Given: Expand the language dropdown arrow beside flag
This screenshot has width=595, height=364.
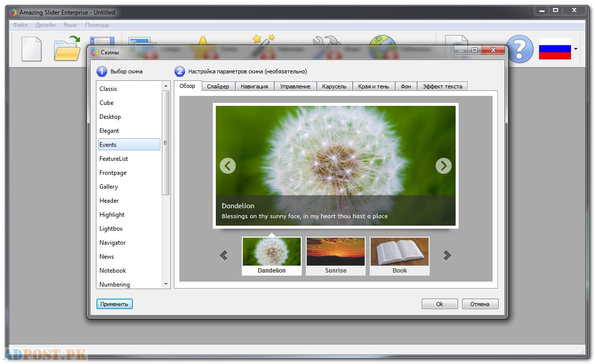Looking at the screenshot, I should tap(576, 49).
